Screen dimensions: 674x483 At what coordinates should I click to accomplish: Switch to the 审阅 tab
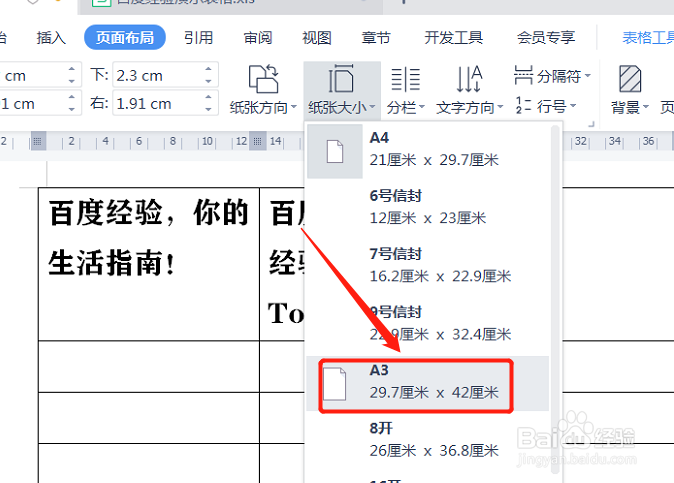click(x=257, y=38)
